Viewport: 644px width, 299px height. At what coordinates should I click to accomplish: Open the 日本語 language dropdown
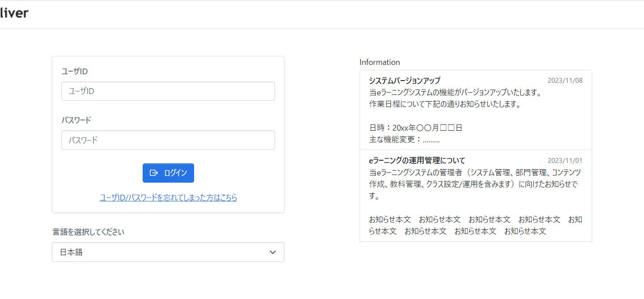168,252
